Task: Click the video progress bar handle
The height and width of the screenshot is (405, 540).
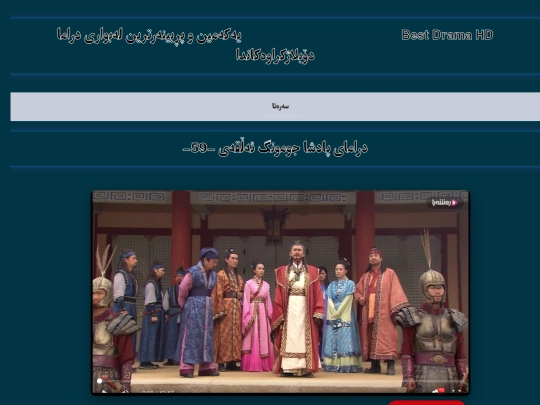Action: point(100,381)
